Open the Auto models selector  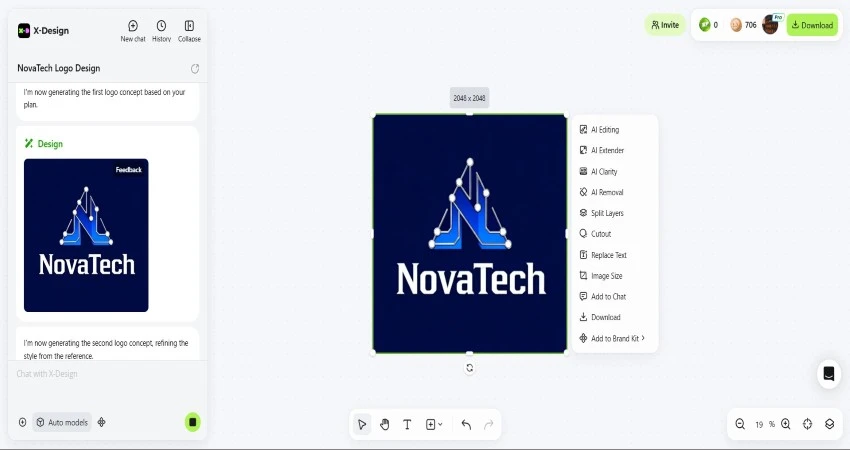click(x=62, y=422)
